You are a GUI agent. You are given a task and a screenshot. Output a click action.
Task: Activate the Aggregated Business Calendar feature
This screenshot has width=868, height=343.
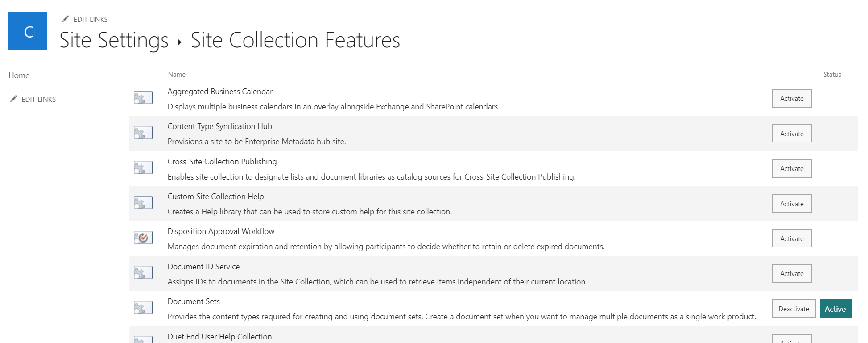tap(791, 98)
